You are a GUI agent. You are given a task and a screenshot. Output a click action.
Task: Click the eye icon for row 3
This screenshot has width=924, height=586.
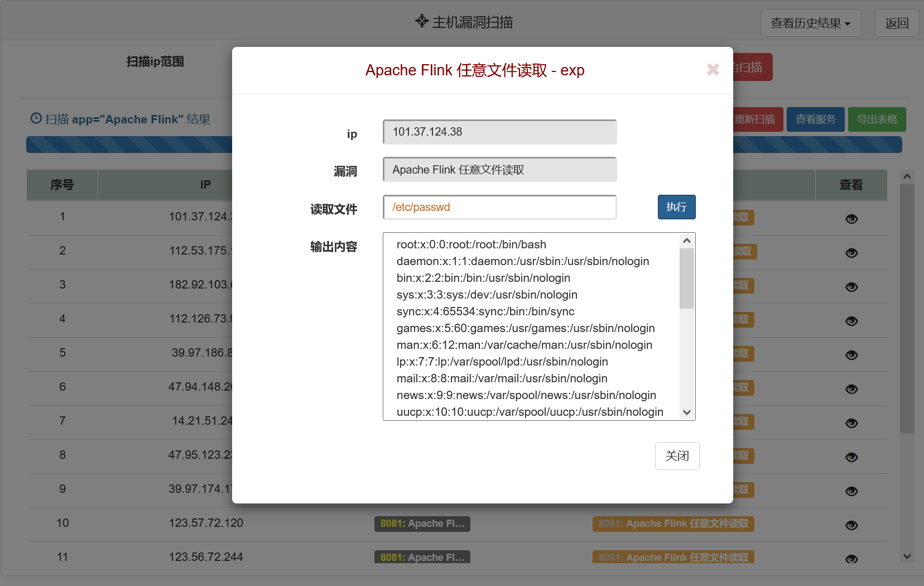point(851,287)
